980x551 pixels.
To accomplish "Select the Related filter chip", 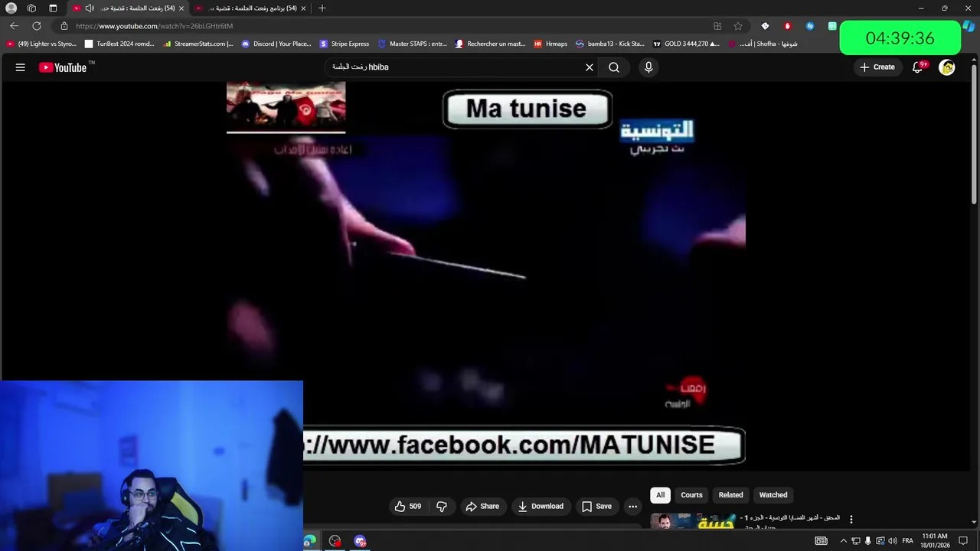I will point(730,495).
